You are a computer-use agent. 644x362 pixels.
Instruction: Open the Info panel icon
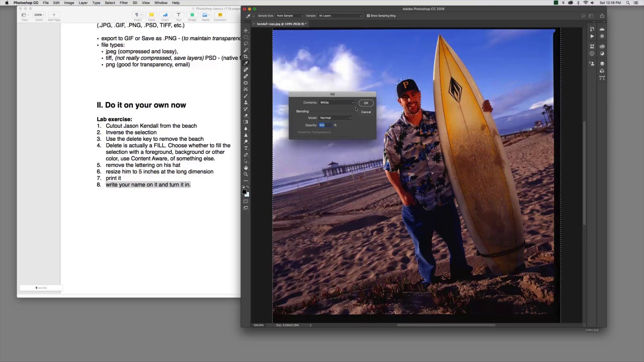[592, 53]
